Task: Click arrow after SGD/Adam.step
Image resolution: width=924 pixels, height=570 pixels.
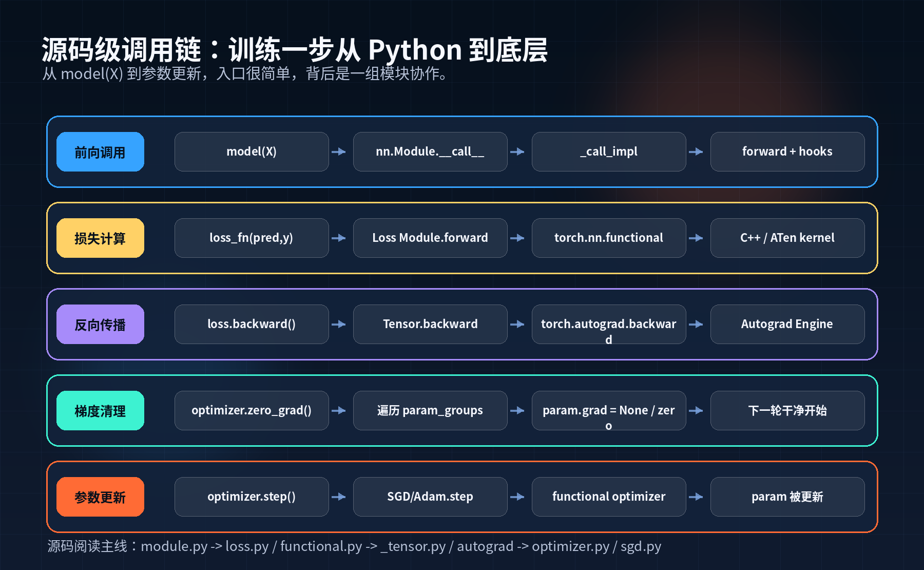Action: pyautogui.click(x=517, y=497)
